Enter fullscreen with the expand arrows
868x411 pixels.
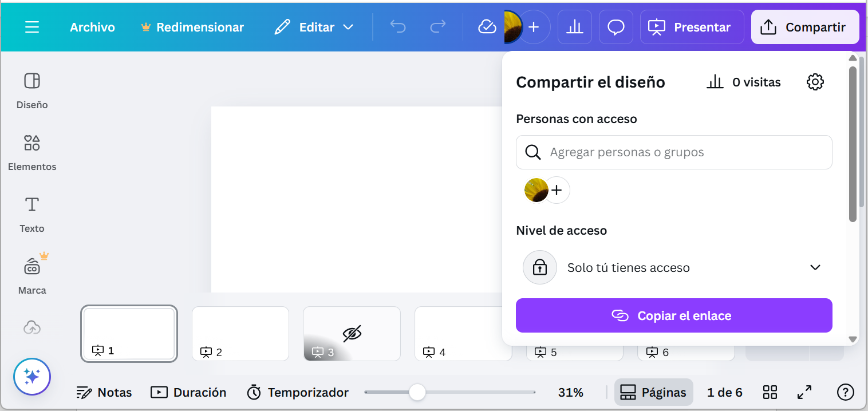[x=804, y=392]
